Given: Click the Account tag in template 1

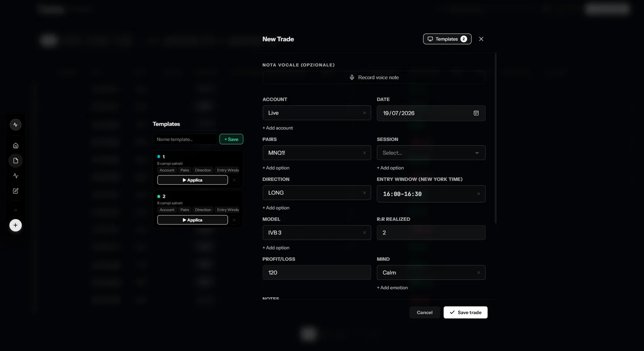Looking at the screenshot, I should pyautogui.click(x=167, y=170).
